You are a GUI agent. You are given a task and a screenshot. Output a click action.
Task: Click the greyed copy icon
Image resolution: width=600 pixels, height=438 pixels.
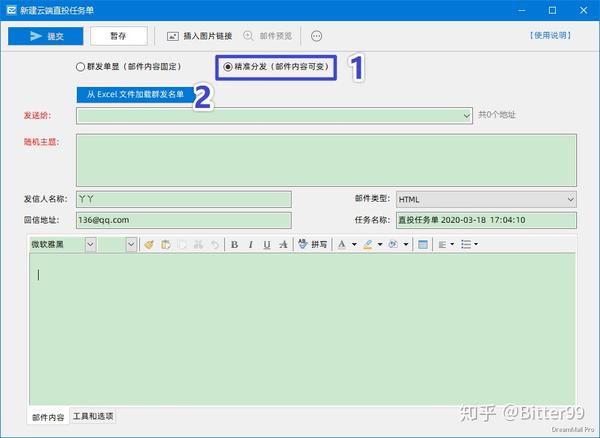pyautogui.click(x=182, y=244)
